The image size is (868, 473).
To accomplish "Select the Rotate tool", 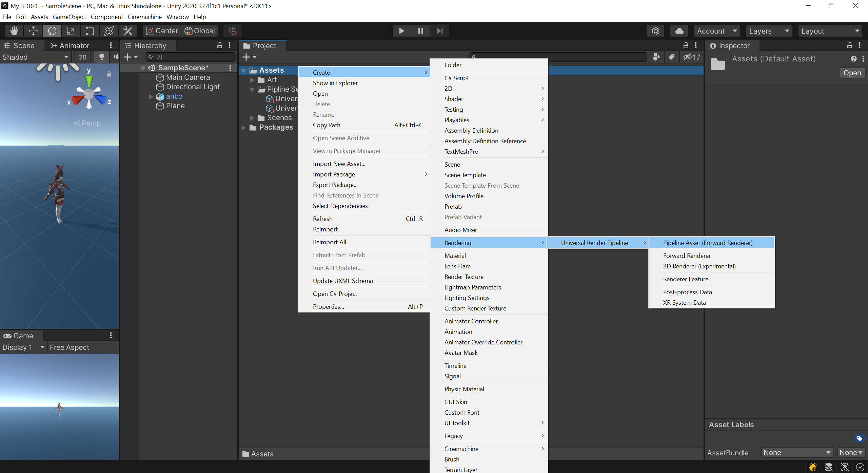I will click(52, 31).
